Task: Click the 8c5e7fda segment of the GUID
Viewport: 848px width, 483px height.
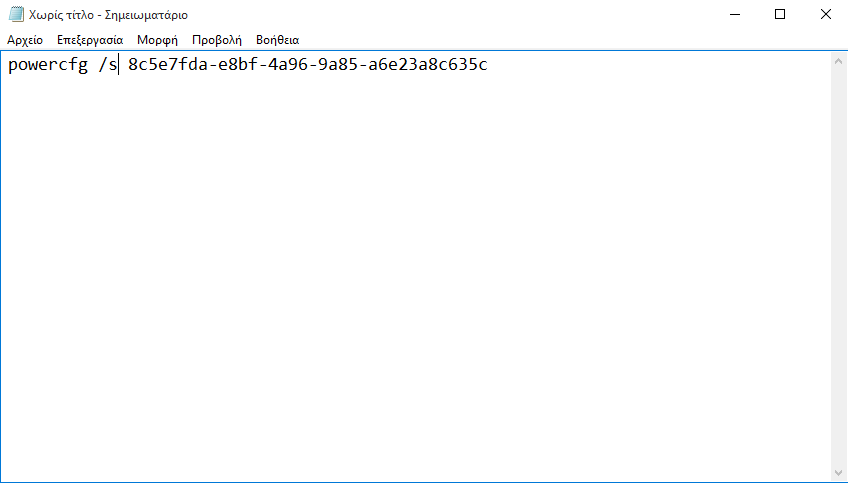Action: (x=167, y=66)
